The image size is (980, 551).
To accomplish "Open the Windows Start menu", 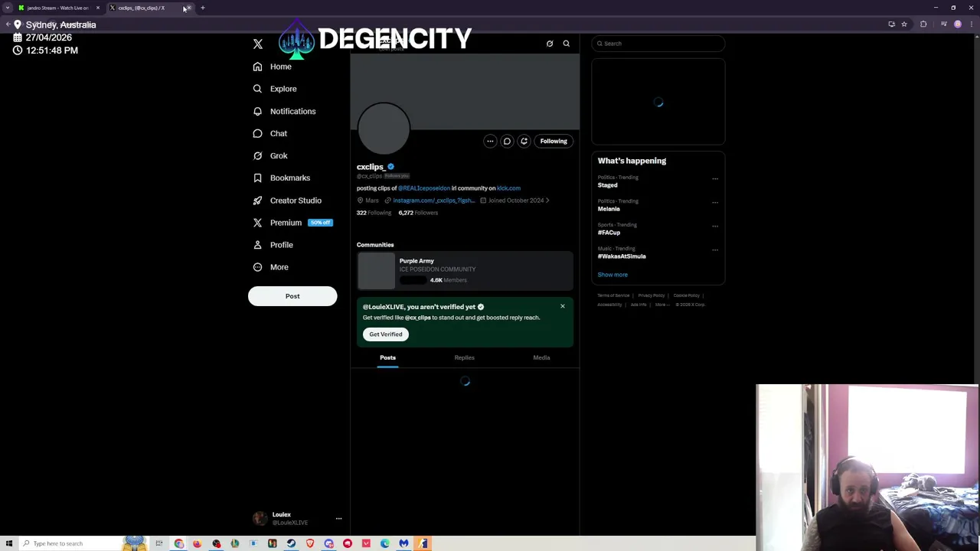I will 8,543.
